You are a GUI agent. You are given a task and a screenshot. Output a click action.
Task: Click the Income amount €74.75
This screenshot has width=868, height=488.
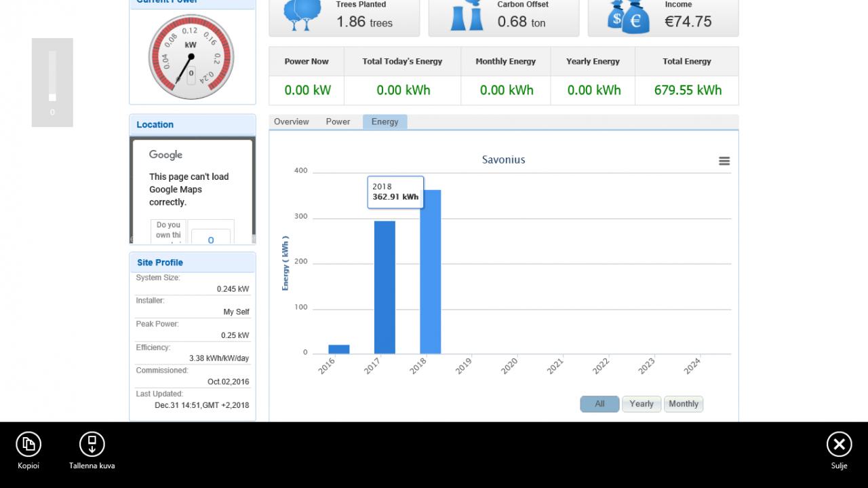pyautogui.click(x=688, y=22)
